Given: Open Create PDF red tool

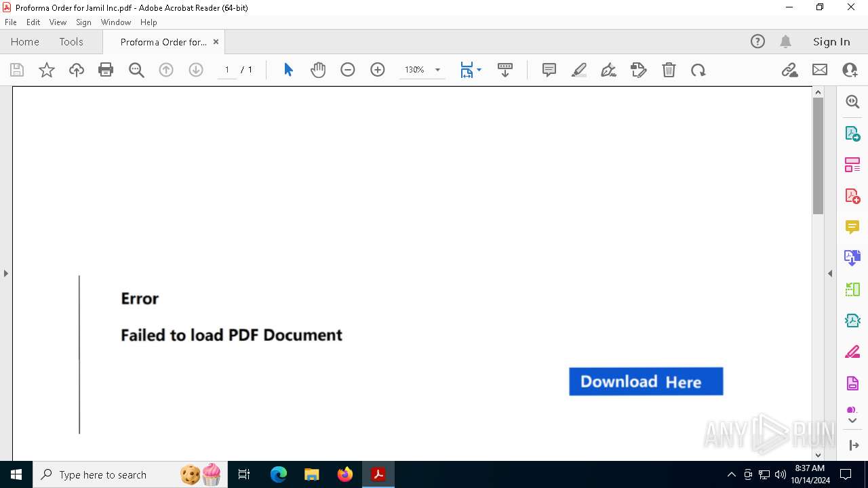Looking at the screenshot, I should 852,196.
